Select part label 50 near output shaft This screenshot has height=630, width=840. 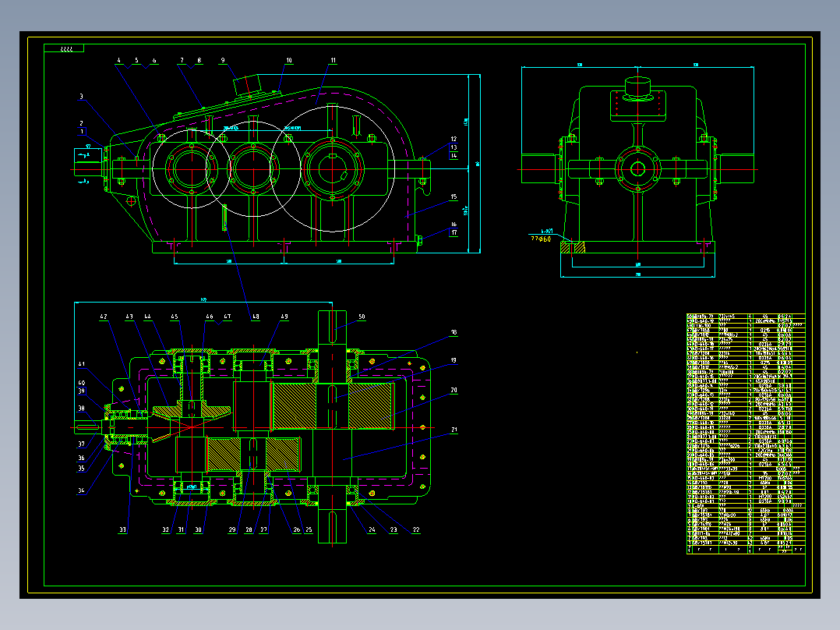click(362, 317)
